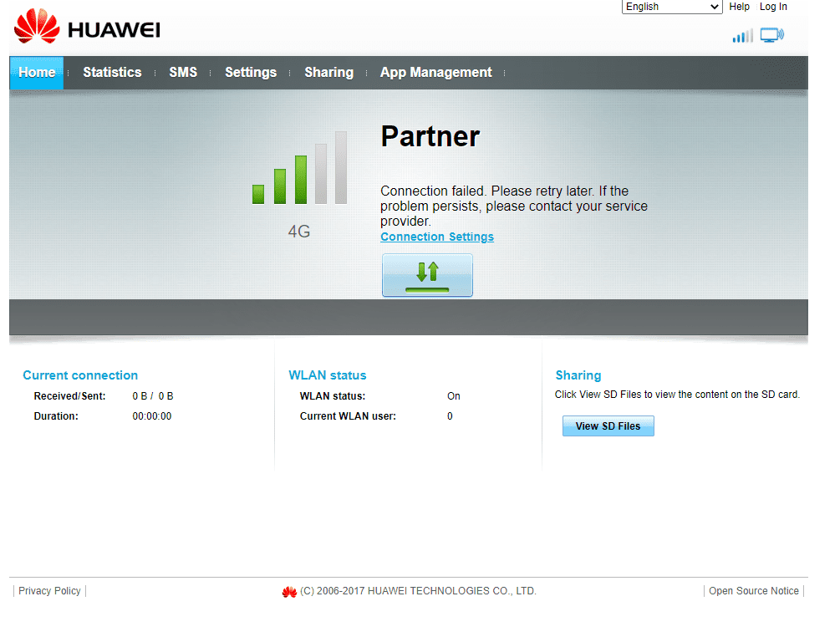This screenshot has height=632, width=840.
Task: Click the Received/Sent label
Action: point(69,395)
